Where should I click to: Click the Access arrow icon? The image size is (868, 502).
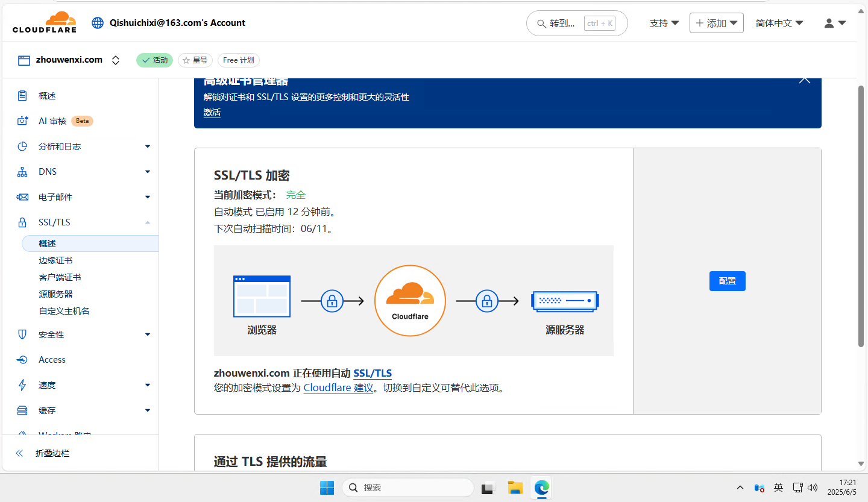click(x=22, y=360)
